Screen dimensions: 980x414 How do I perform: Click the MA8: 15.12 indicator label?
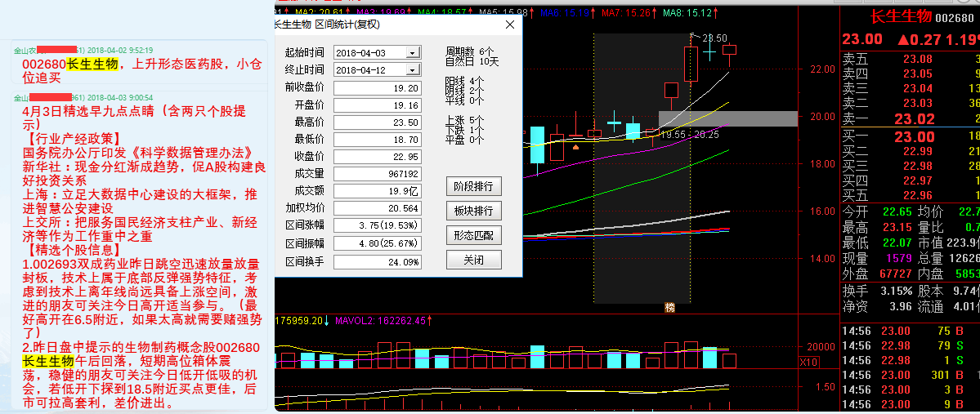click(x=690, y=12)
